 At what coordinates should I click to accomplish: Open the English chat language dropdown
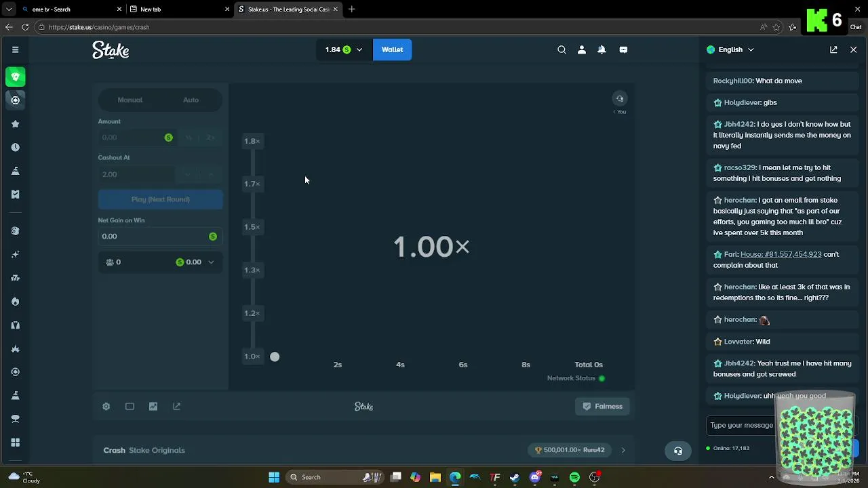point(730,49)
